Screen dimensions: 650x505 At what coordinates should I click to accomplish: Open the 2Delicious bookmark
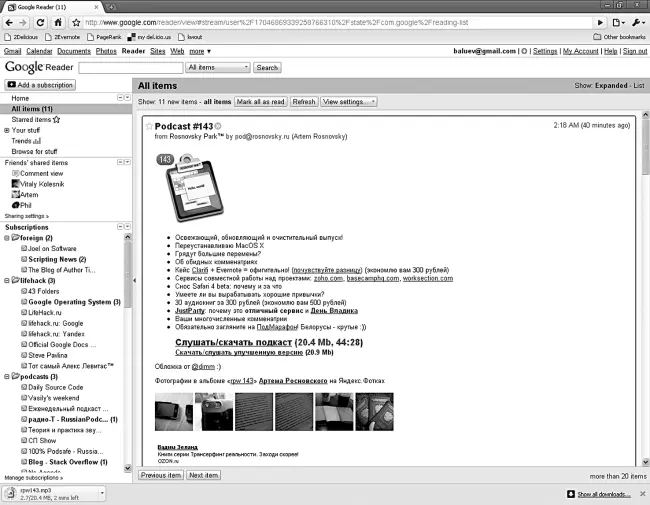(21, 37)
